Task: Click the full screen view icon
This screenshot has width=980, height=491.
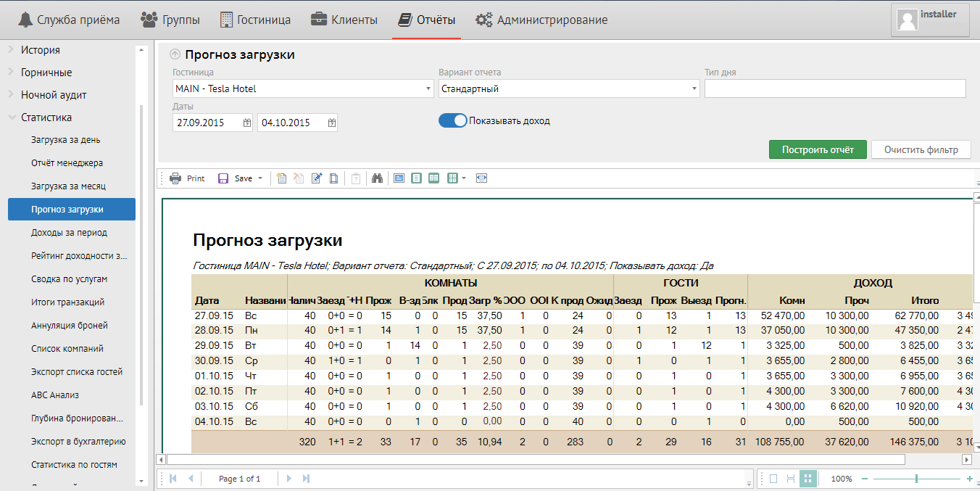Action: 399,178
